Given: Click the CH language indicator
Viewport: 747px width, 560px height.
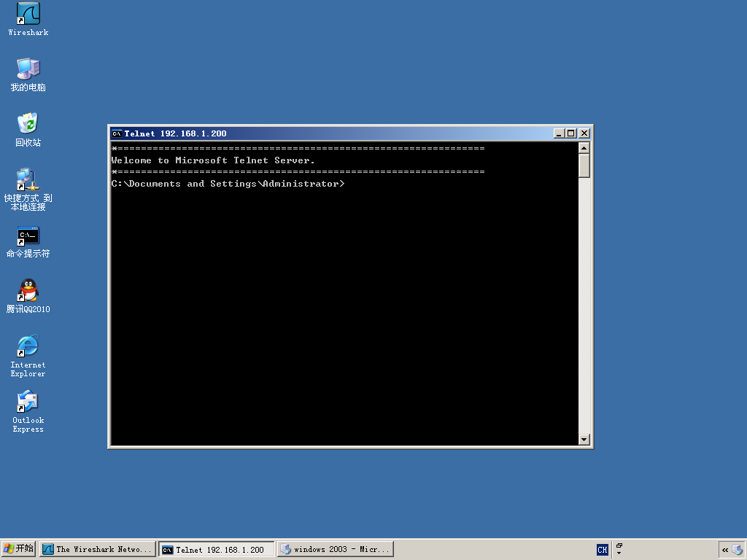Looking at the screenshot, I should click(x=602, y=550).
